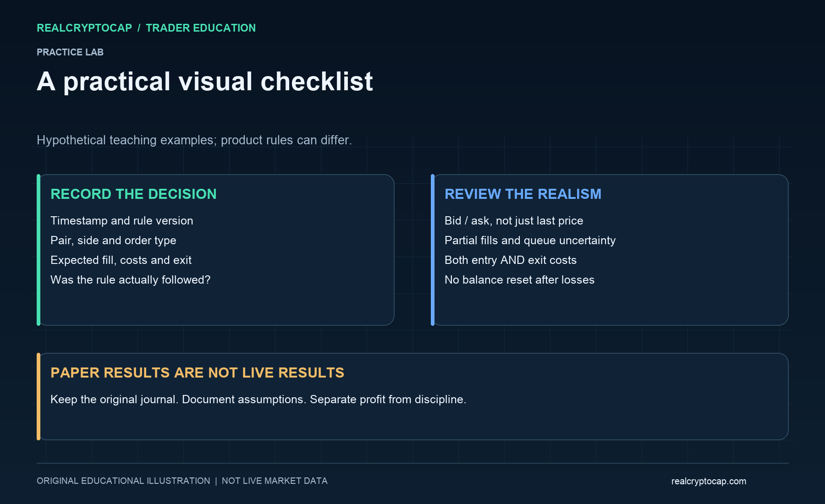Click the REALCRYPTOCAP breadcrumb text
825x504 pixels.
pos(84,28)
